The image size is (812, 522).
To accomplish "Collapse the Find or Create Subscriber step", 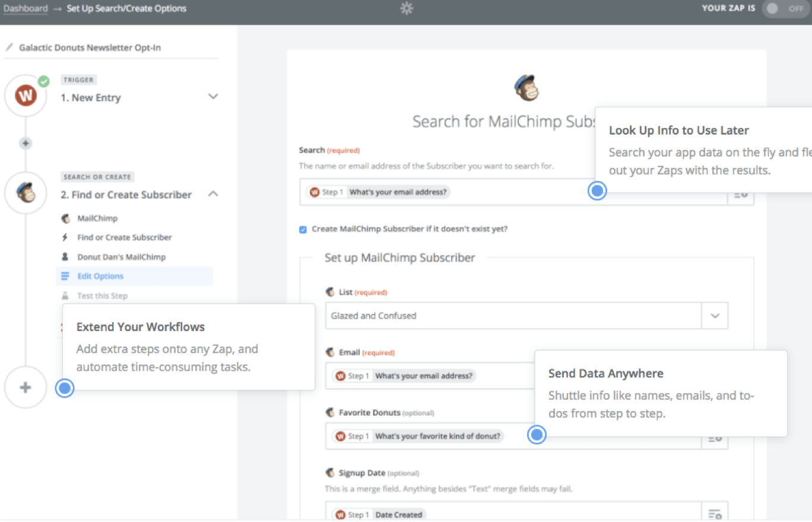I will (213, 194).
